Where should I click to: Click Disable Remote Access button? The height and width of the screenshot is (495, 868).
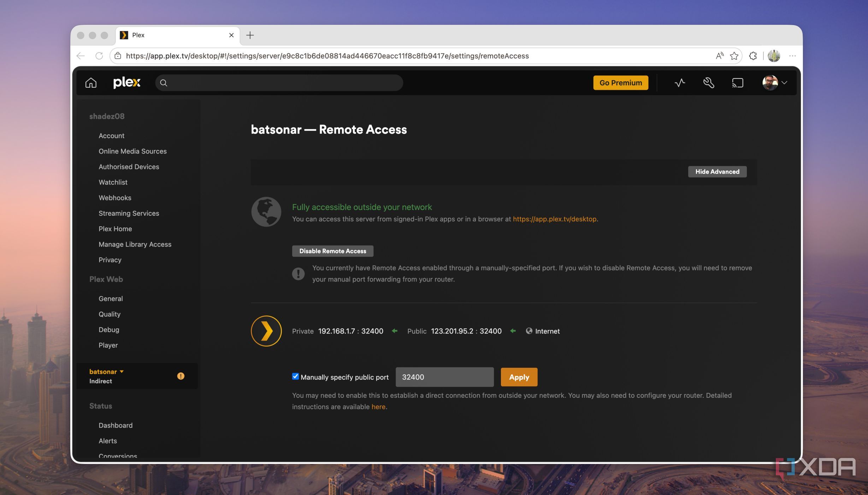point(332,251)
